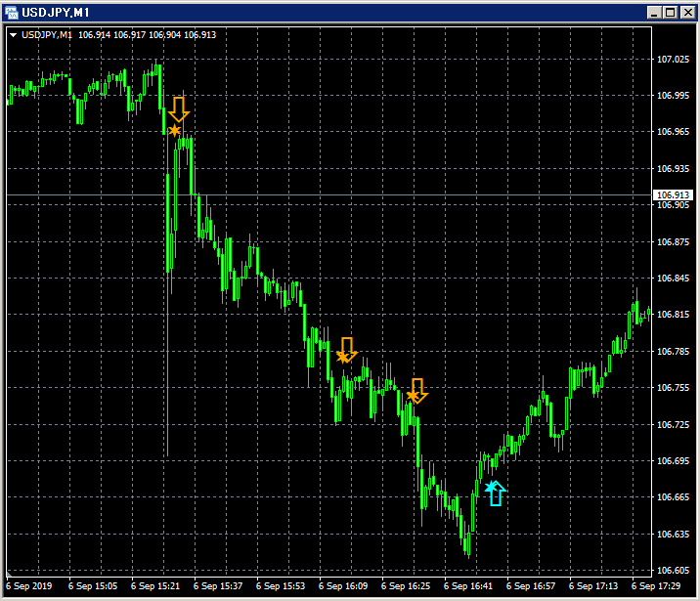Screen dimensions: 700x601
Task: Click the chart window icon in the title bar
Action: tap(11, 13)
